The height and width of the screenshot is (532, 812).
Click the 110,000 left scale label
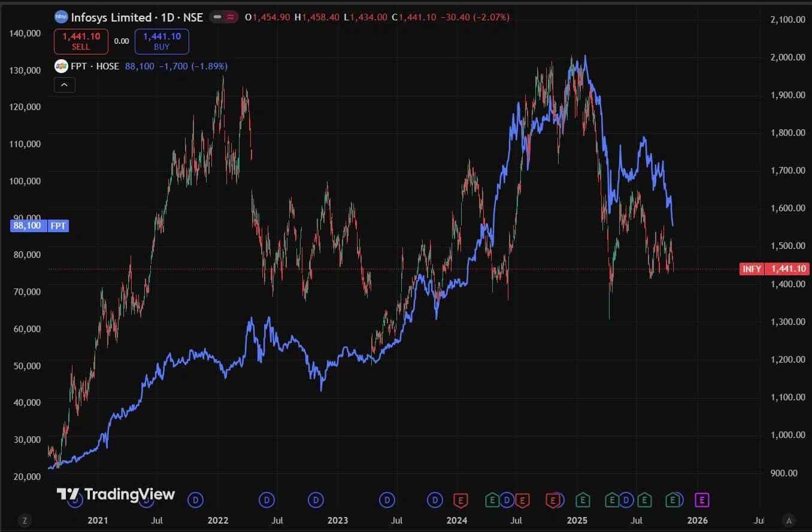pos(25,144)
